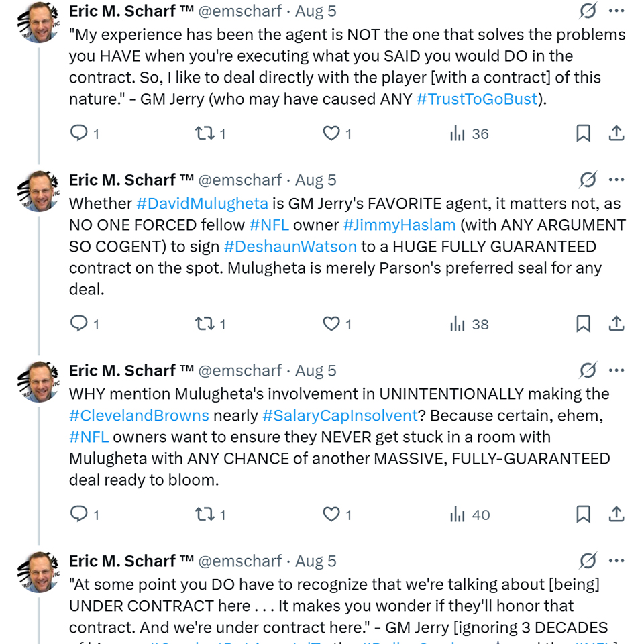Bookmark the tweet with 36 views
Screen dimensions: 644x644
pos(583,133)
